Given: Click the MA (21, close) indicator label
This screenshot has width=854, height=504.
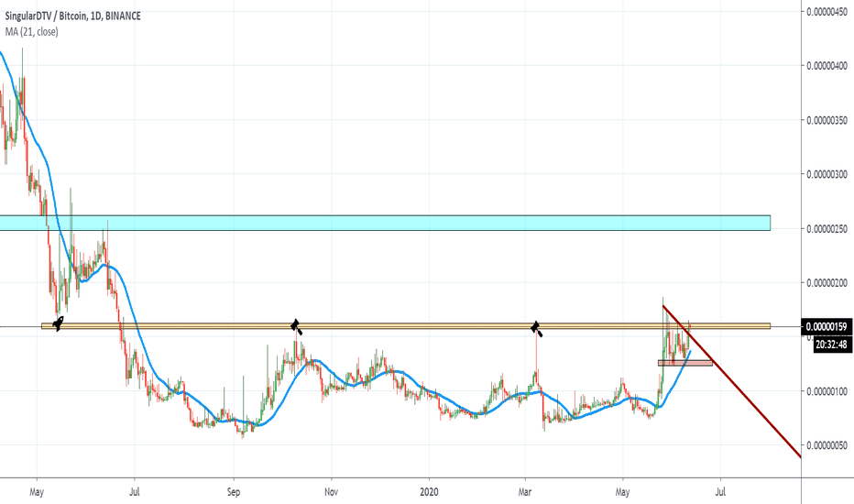Looking at the screenshot, I should tap(31, 31).
